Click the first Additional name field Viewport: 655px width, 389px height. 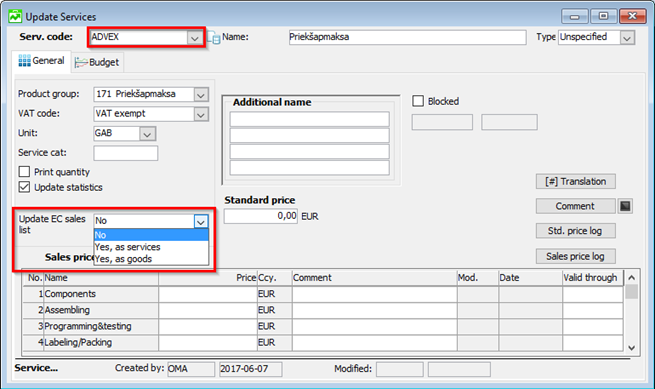pos(310,119)
